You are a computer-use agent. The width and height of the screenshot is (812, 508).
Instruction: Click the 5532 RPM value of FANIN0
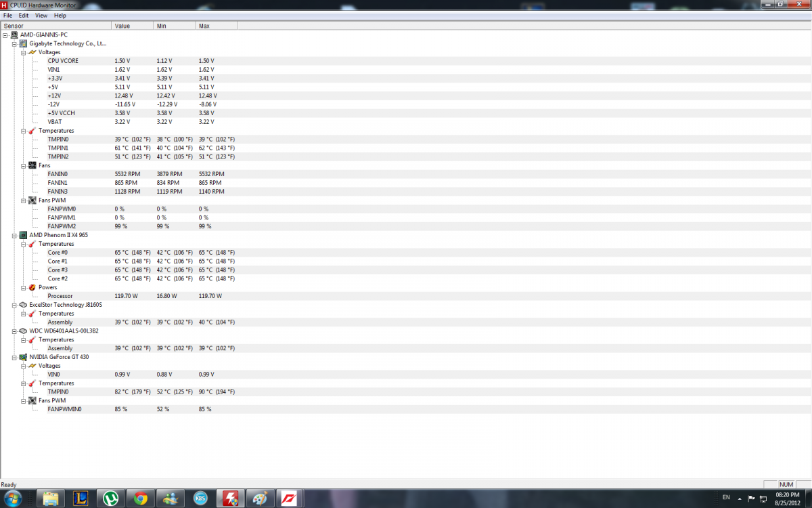pyautogui.click(x=127, y=174)
